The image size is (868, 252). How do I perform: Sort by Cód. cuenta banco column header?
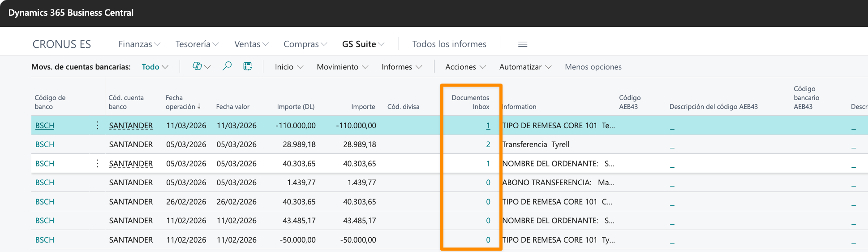[x=126, y=102]
